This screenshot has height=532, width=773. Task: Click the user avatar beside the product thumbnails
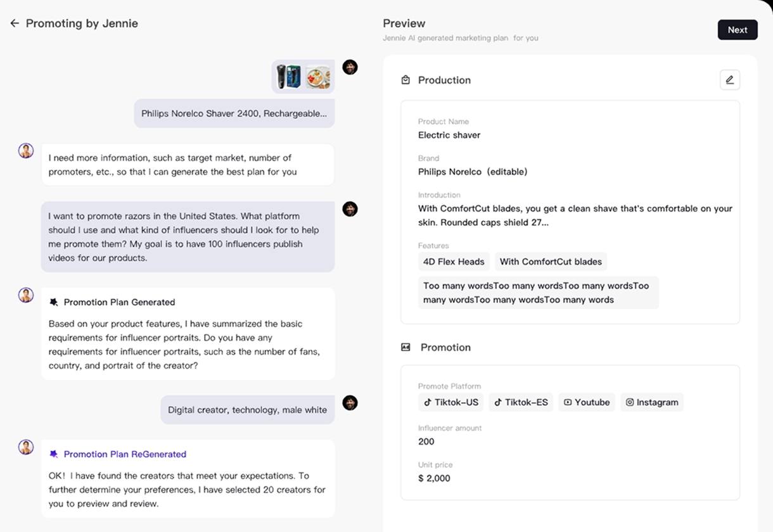click(x=350, y=67)
